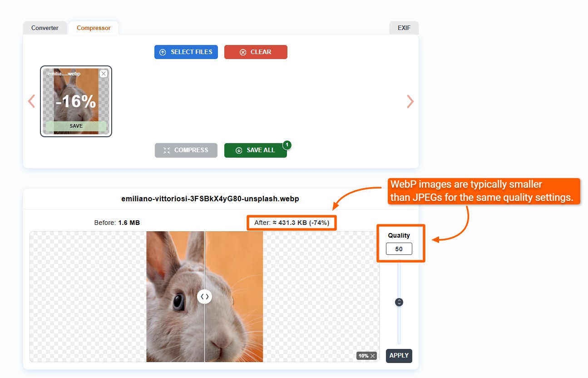The height and width of the screenshot is (378, 588).
Task: Remove the emilia....webp file with its X button
Action: 104,73
